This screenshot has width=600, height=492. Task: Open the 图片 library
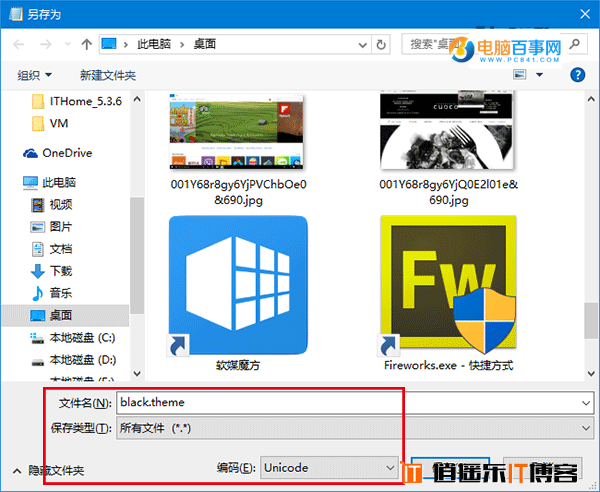pos(51,227)
